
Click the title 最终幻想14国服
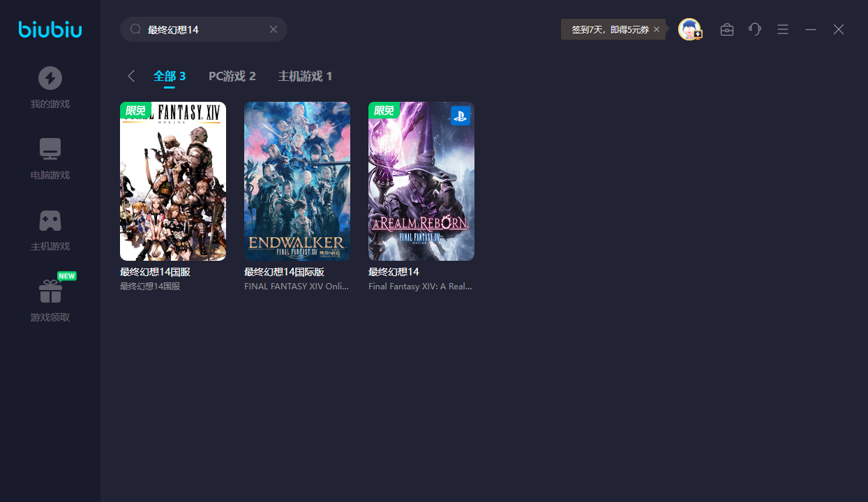[x=155, y=272]
